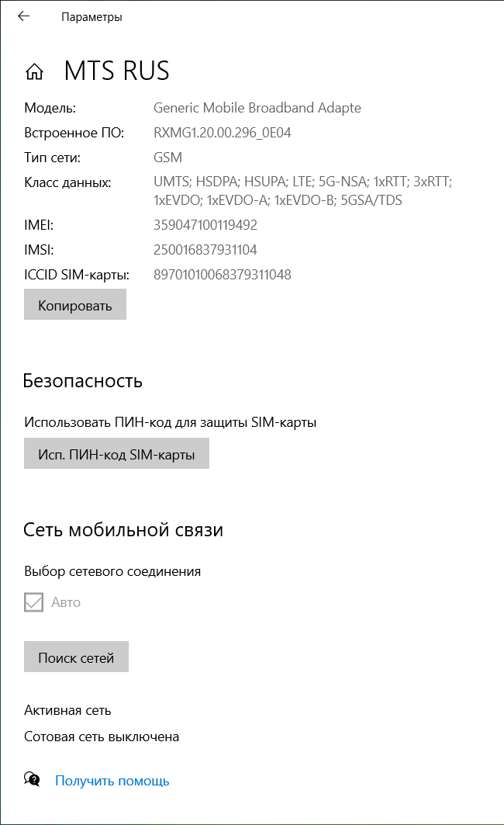The width and height of the screenshot is (504, 825).
Task: Click the Сотовая сеть выключена status text
Action: [102, 737]
